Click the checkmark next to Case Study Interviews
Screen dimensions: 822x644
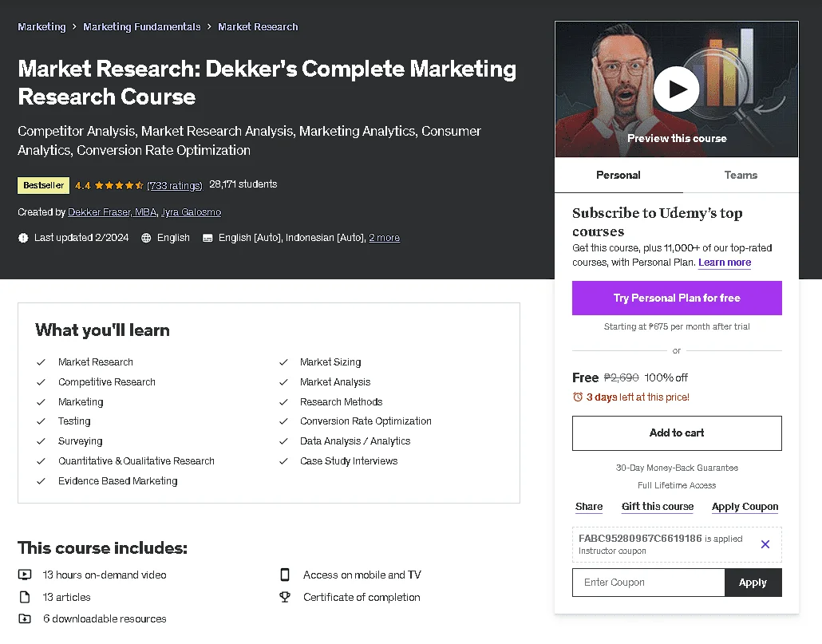[x=283, y=461]
